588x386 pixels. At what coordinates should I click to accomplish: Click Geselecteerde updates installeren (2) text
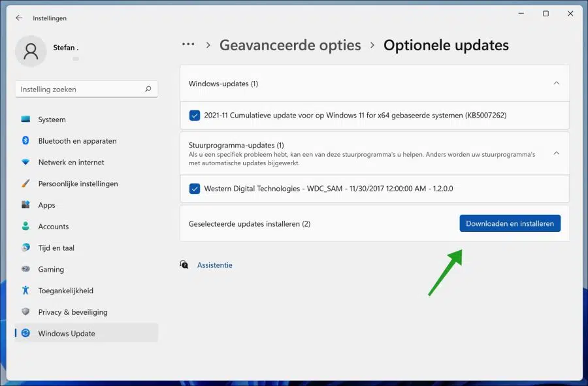(x=250, y=224)
